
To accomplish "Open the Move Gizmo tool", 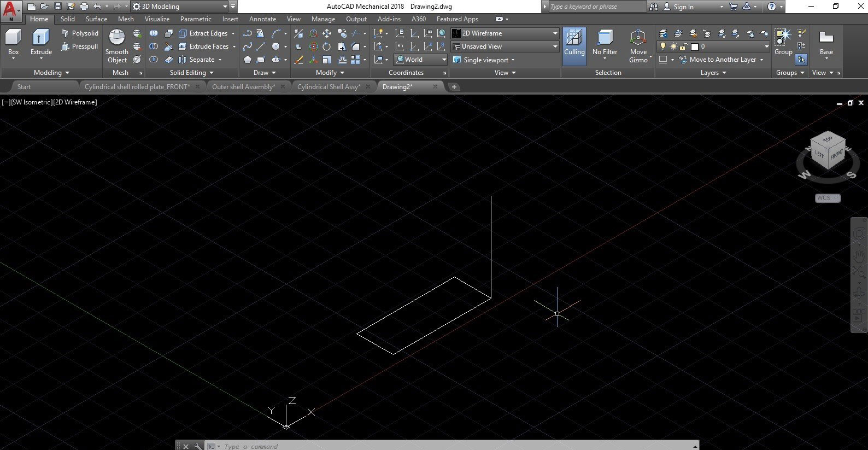I will [x=638, y=46].
